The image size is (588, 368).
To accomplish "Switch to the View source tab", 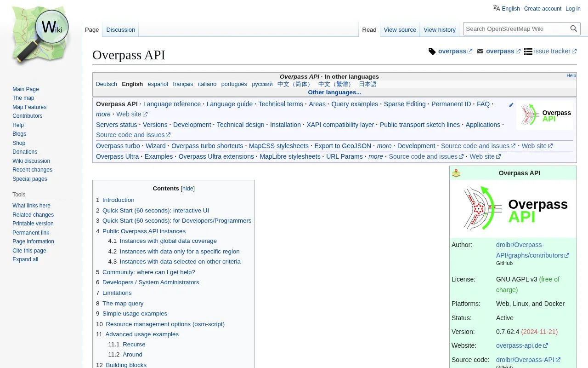I will (400, 30).
